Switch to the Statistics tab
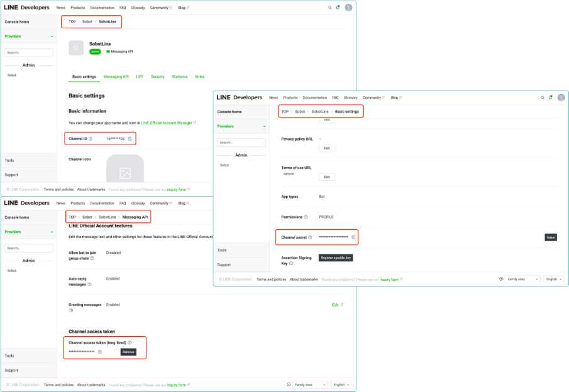569x392 pixels. click(x=180, y=77)
